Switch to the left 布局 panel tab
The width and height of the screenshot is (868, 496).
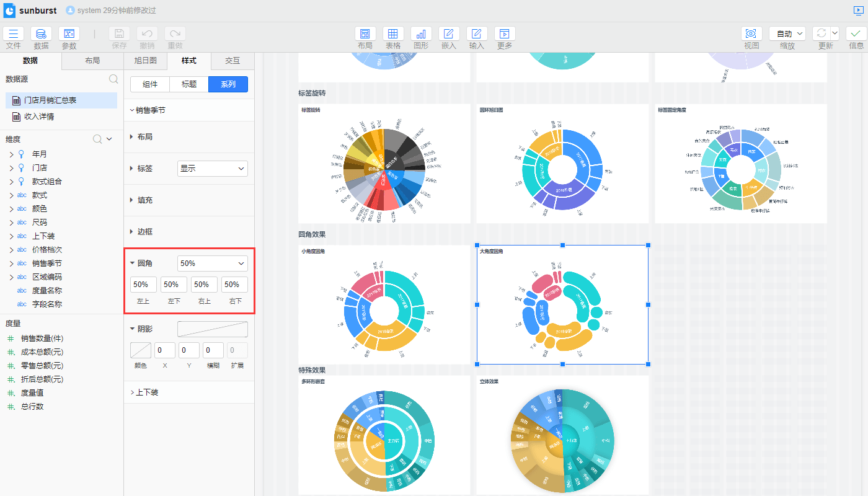[92, 61]
